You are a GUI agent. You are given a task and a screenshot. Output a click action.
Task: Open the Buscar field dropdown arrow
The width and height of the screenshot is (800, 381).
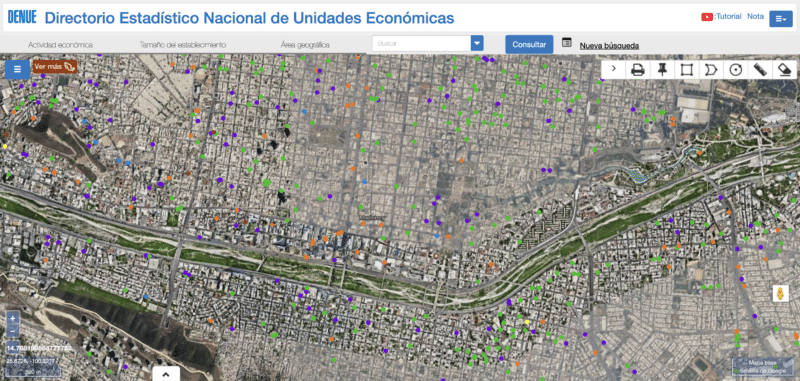(477, 44)
